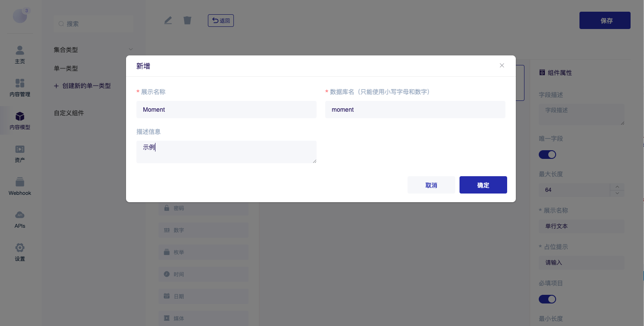This screenshot has height=326, width=644.
Task: Click the 描述信息 textarea
Action: [227, 152]
